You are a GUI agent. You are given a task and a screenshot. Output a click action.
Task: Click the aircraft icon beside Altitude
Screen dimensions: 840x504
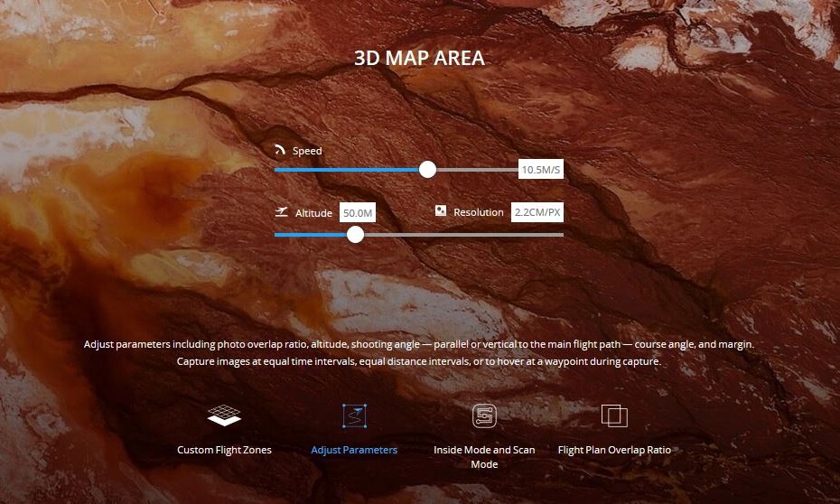pyautogui.click(x=281, y=212)
